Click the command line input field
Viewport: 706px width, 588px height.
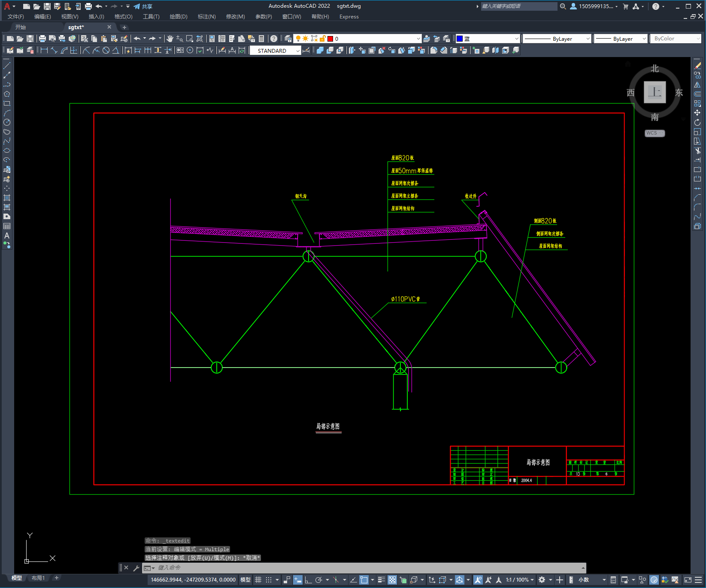click(x=369, y=568)
